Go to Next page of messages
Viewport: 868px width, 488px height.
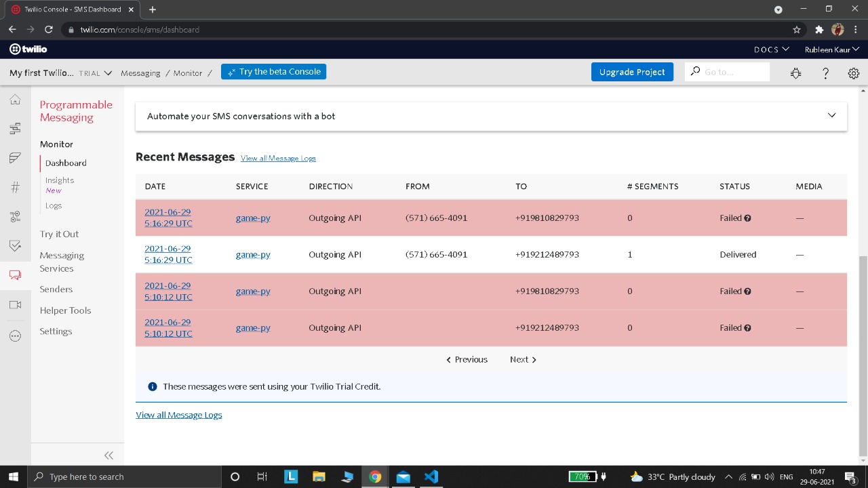pos(523,360)
